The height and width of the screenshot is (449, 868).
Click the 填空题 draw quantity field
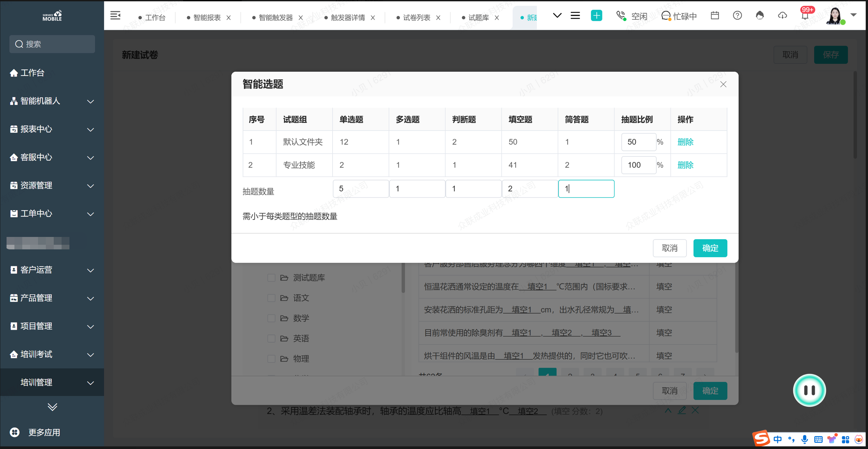[x=530, y=189]
